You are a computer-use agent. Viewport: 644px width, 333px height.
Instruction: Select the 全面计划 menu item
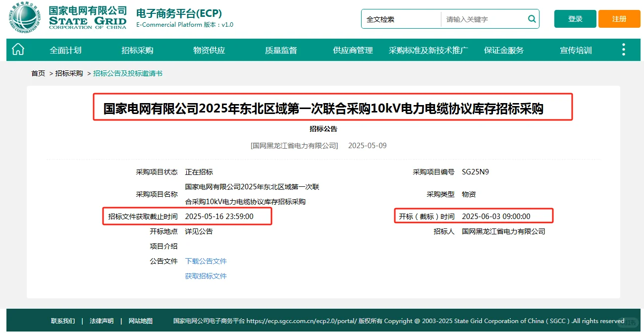[65, 50]
